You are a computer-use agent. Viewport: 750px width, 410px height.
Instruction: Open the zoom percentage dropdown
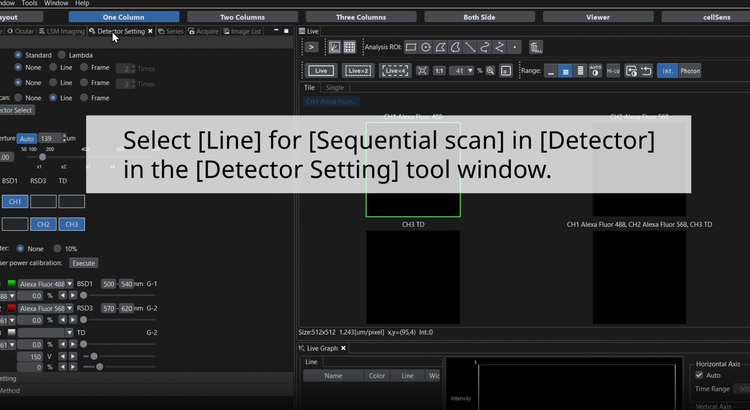[x=471, y=71]
